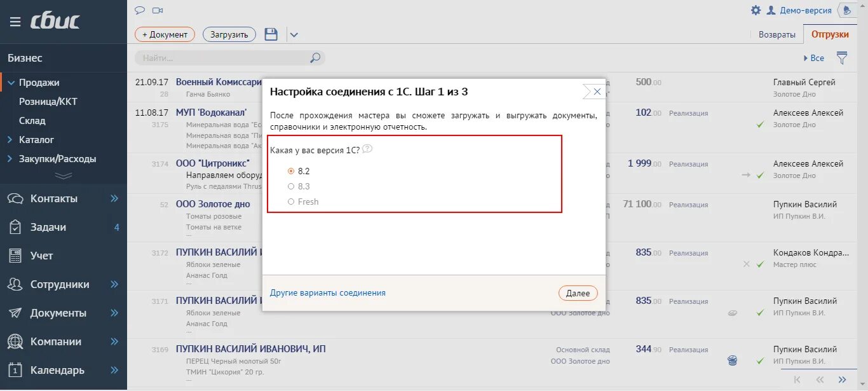Open the filter funnel icon
This screenshot has height=391, width=868.
842,58
